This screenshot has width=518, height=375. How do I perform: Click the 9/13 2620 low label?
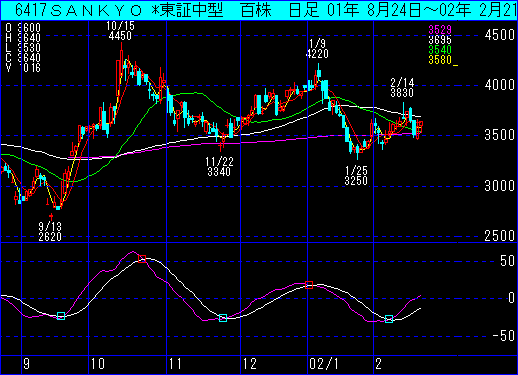50,232
